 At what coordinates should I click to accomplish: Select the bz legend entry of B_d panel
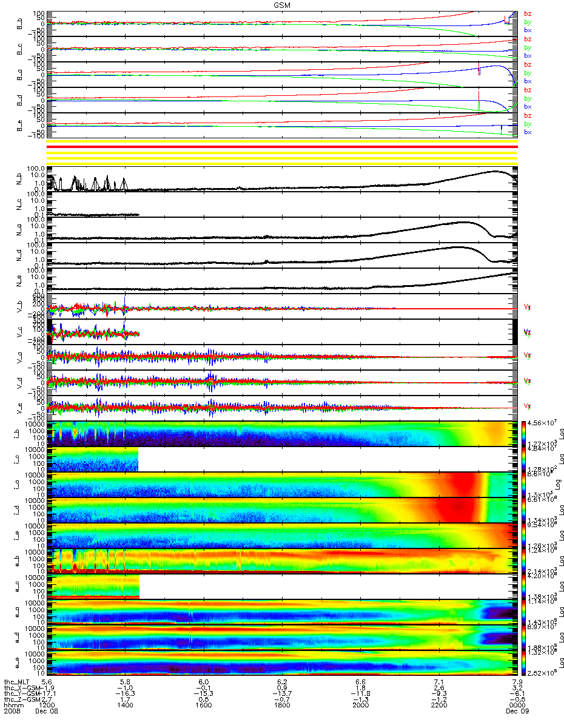click(x=528, y=90)
